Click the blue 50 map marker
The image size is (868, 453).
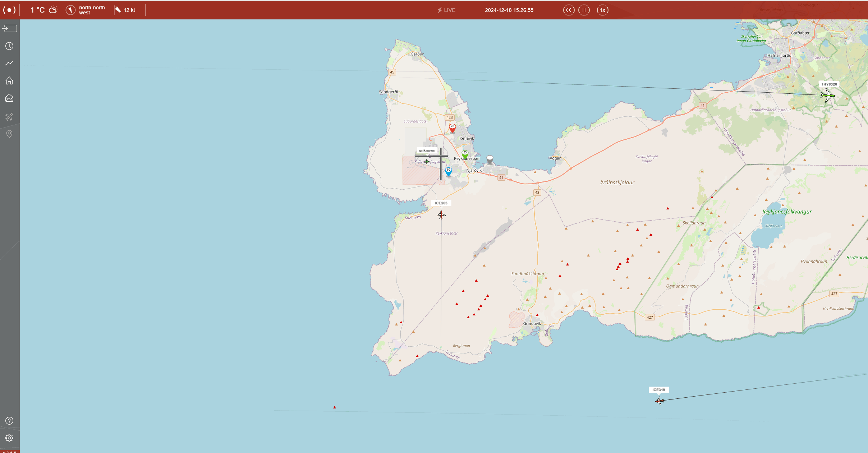(449, 171)
